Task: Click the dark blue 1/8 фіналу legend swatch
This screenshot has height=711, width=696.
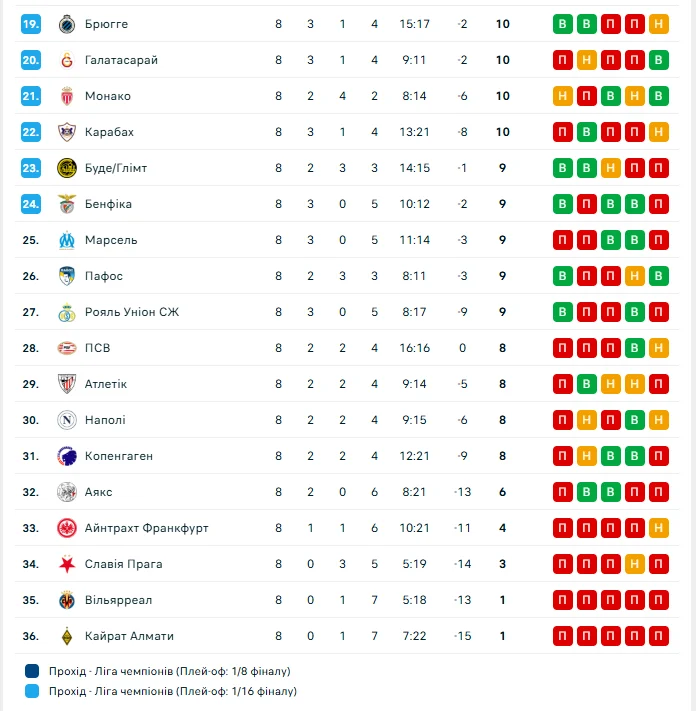Action: 32,671
